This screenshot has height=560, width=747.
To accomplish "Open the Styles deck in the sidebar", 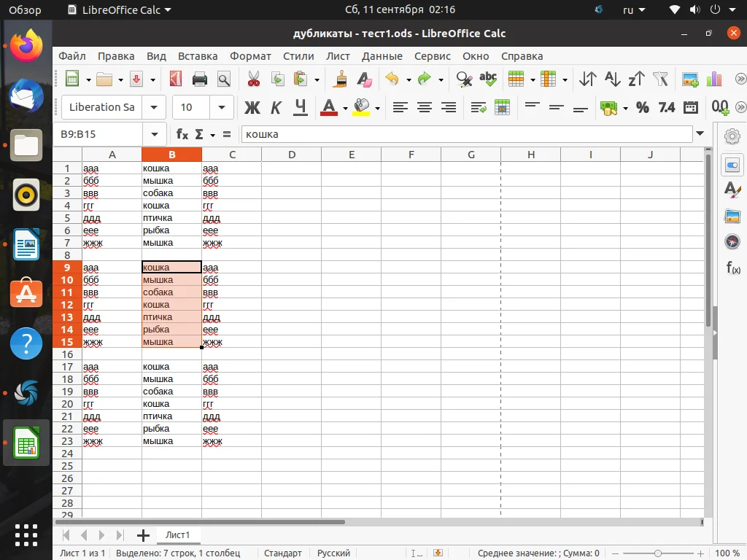I will (732, 190).
